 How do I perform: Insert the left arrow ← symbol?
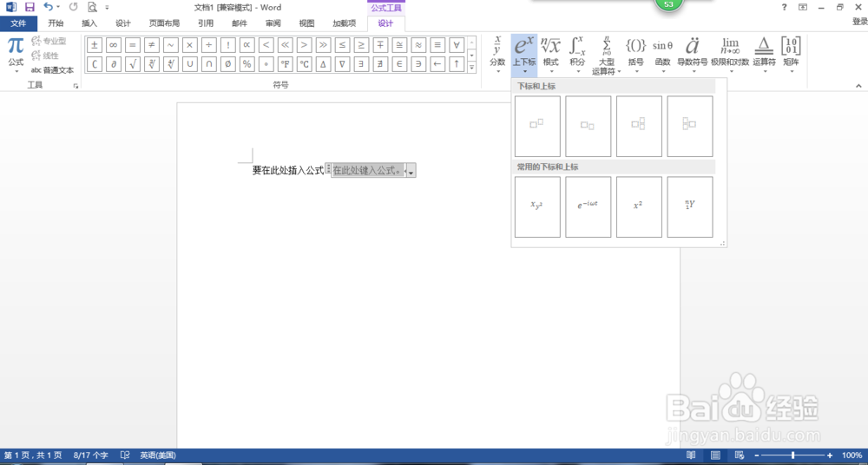pyautogui.click(x=437, y=64)
